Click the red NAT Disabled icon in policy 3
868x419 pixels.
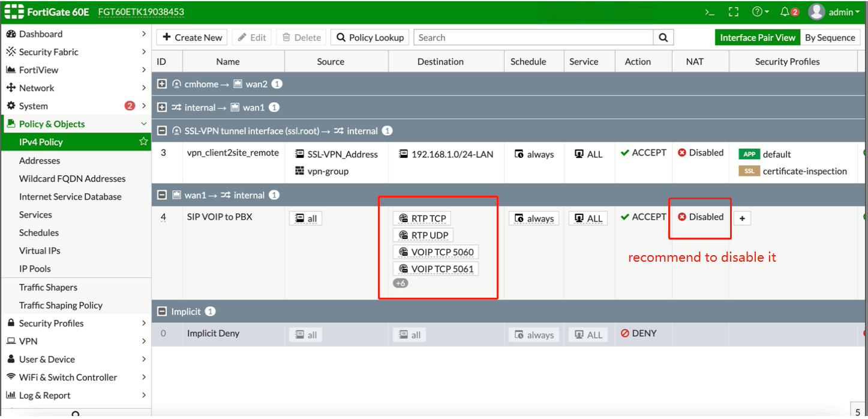point(682,152)
